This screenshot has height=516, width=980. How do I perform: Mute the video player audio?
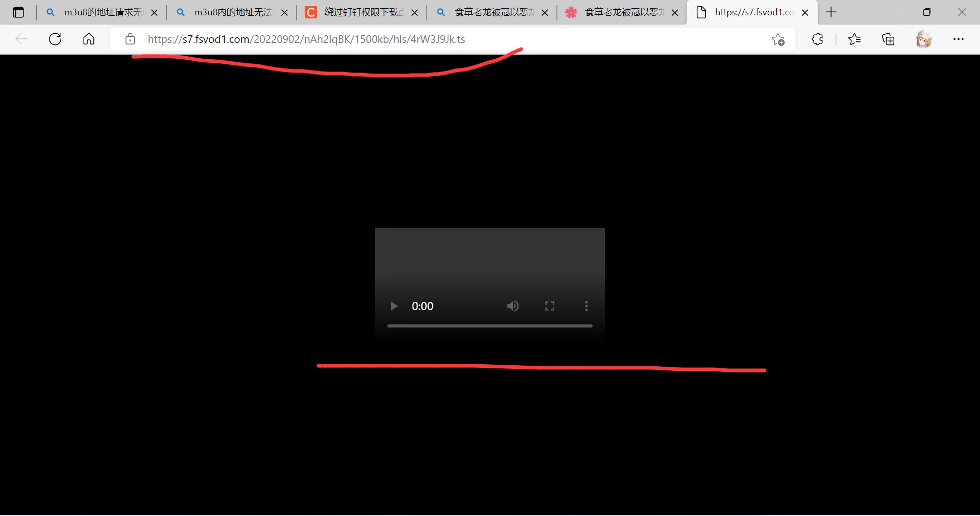pos(513,306)
